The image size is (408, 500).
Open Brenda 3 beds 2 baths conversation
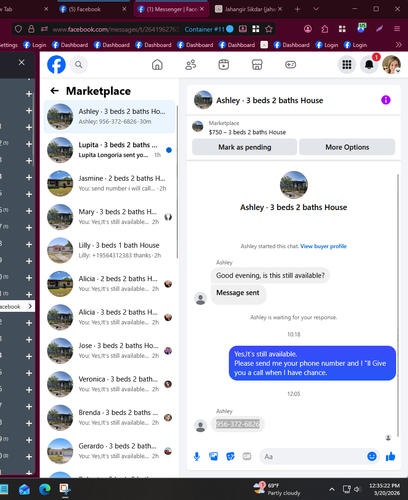click(109, 417)
